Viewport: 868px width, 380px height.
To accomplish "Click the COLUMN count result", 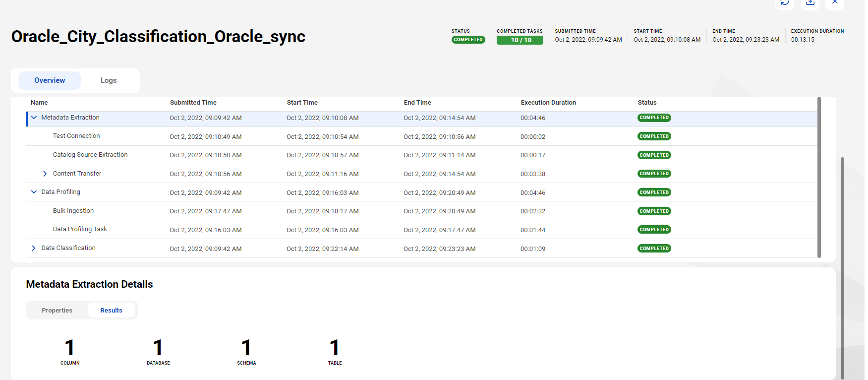I will click(70, 352).
